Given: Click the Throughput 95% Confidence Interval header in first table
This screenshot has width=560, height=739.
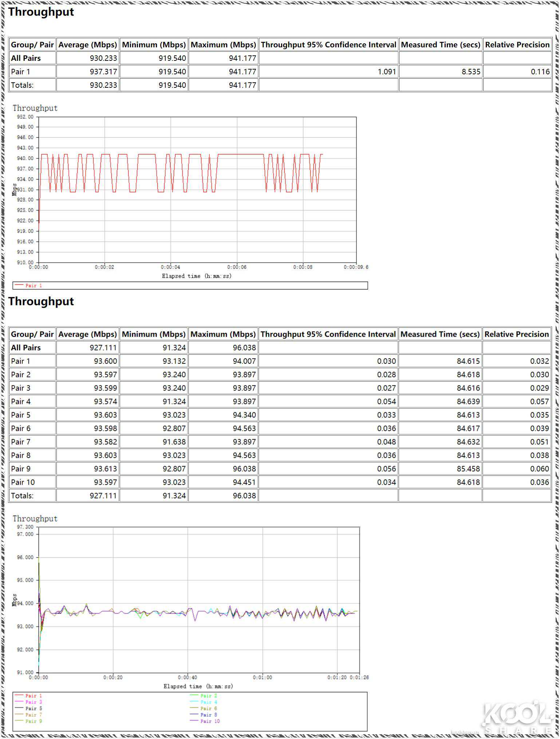Looking at the screenshot, I should coord(328,45).
